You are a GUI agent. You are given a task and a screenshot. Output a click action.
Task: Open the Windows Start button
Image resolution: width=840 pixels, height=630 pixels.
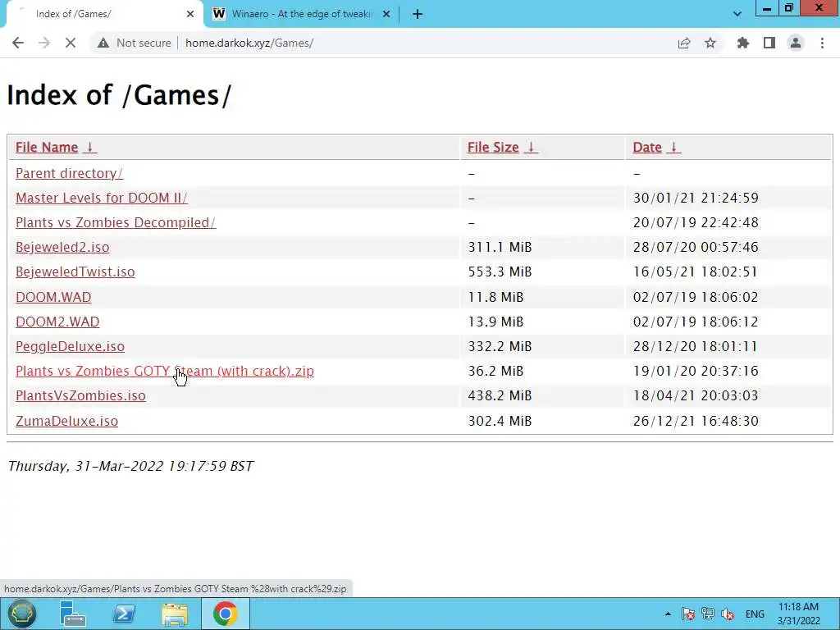tap(21, 614)
